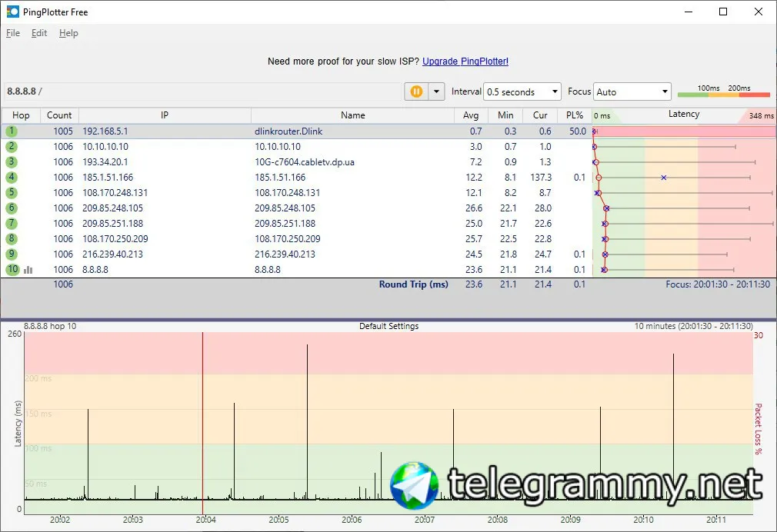
Task: Close the PingPlotter Free window
Action: 759,12
